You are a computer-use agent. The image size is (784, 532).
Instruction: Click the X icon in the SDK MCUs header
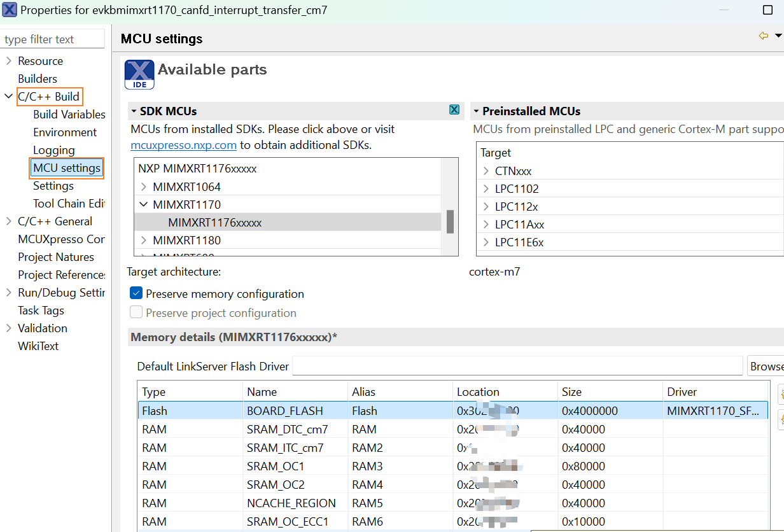coord(454,110)
